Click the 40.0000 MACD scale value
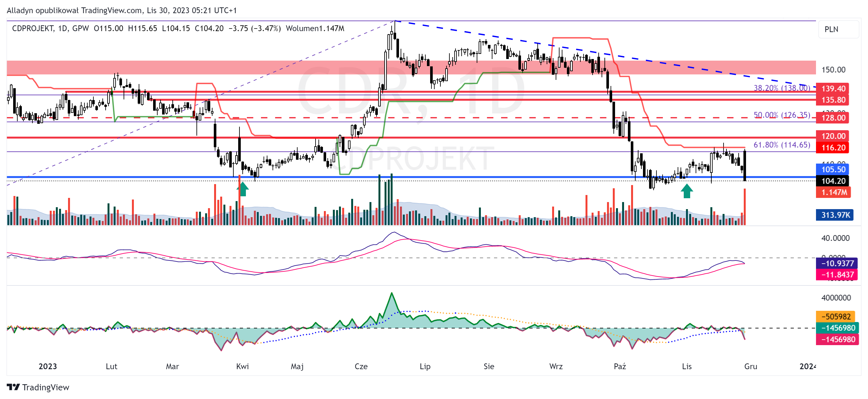 pos(835,238)
